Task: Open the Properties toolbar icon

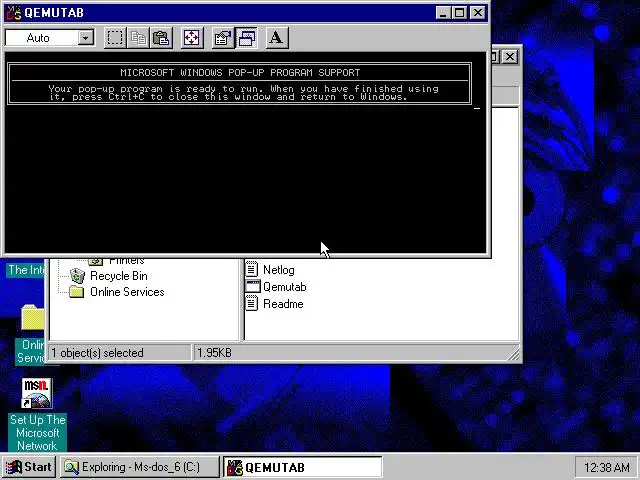Action: click(223, 38)
